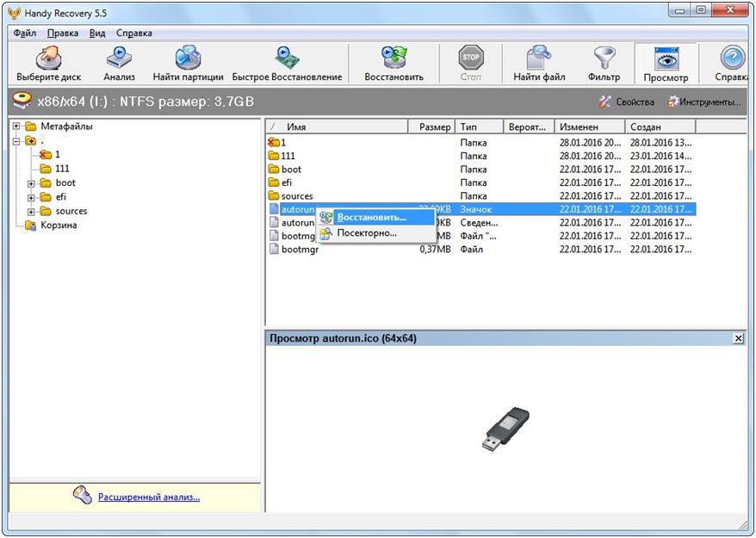Select deleted folder 1 in file list

(481, 143)
